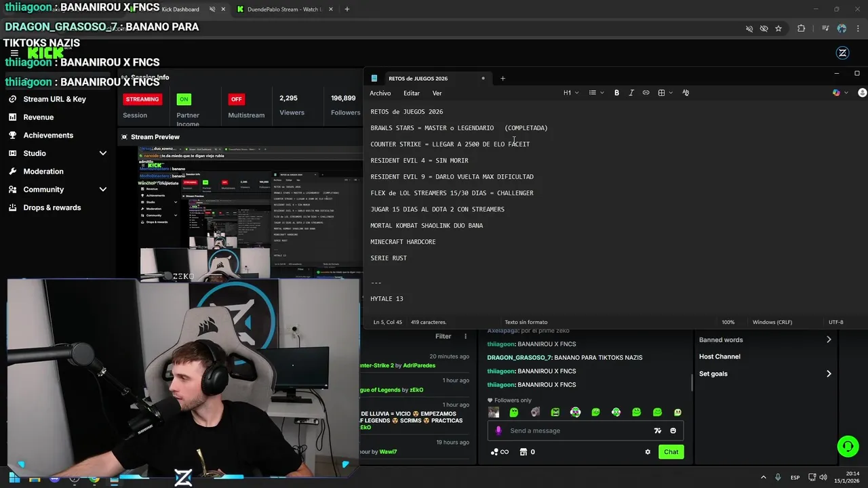
Task: Expand the Studio sidebar section
Action: click(58, 153)
